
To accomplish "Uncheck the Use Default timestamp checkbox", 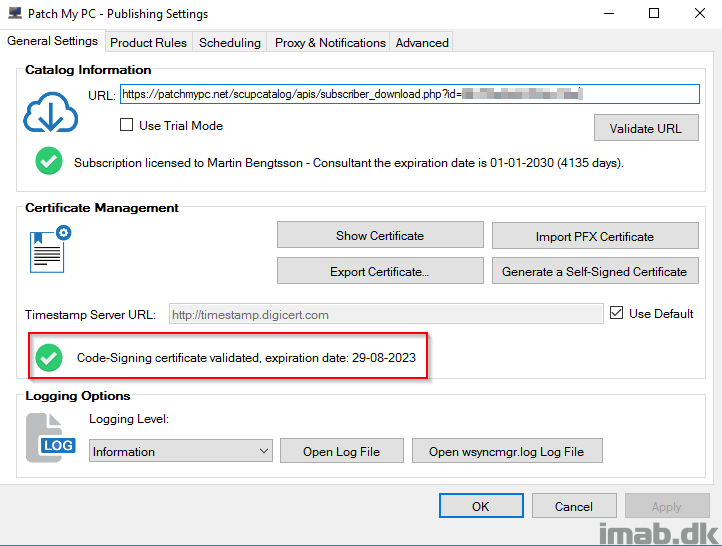I will click(616, 313).
